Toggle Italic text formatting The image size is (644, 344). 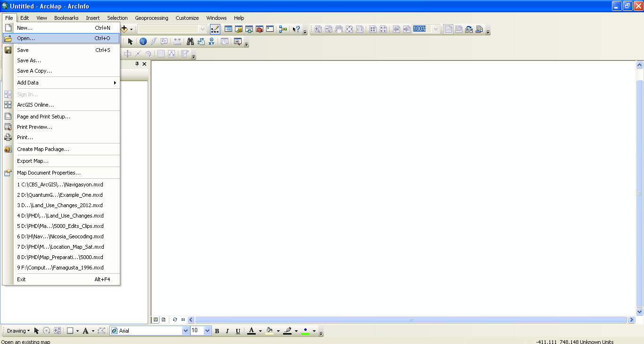click(x=227, y=331)
